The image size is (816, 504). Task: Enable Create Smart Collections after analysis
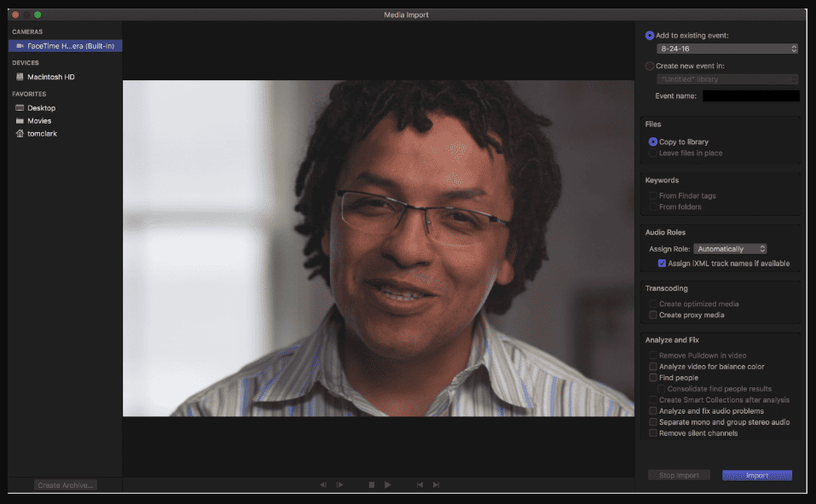pos(652,400)
